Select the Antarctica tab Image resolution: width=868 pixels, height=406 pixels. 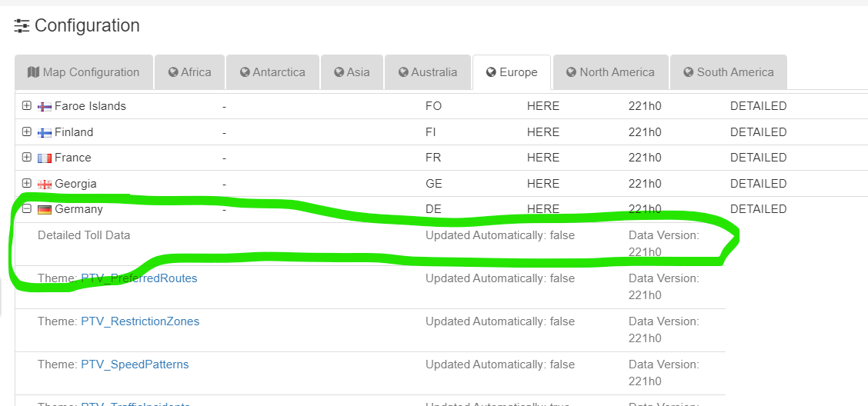click(x=271, y=72)
